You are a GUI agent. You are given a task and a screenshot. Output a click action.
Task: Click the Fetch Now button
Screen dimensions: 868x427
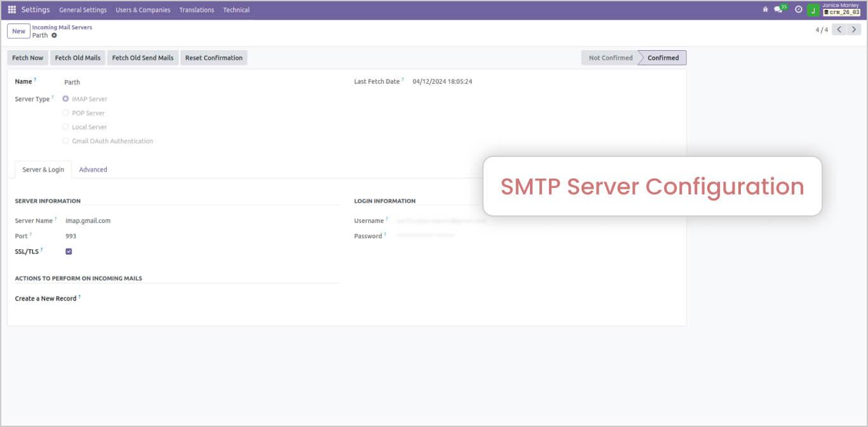coord(27,57)
